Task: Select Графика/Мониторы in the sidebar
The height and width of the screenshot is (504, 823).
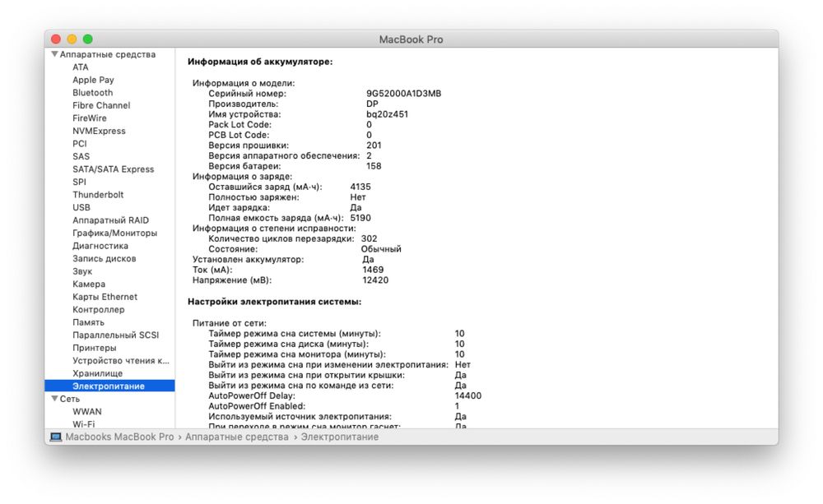Action: pos(114,233)
